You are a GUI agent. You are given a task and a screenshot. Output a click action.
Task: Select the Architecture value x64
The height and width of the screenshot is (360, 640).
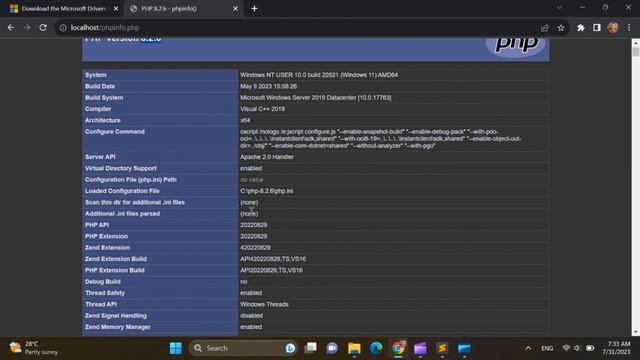245,120
